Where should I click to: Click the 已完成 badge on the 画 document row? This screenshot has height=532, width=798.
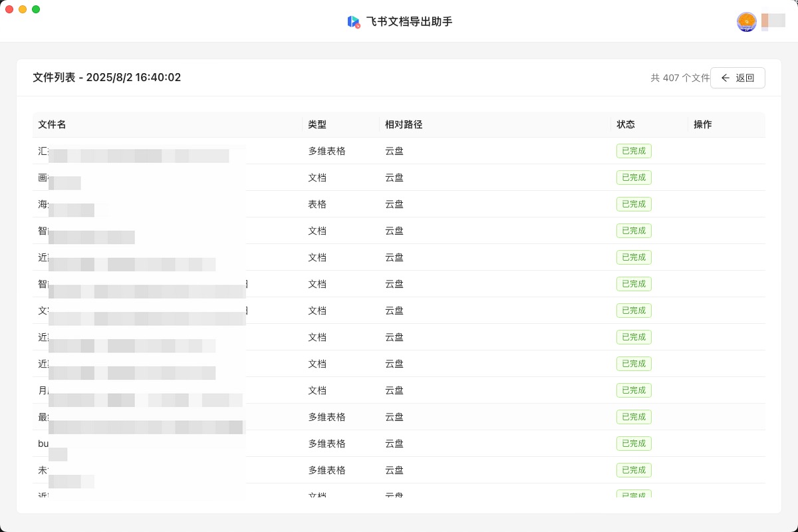634,178
